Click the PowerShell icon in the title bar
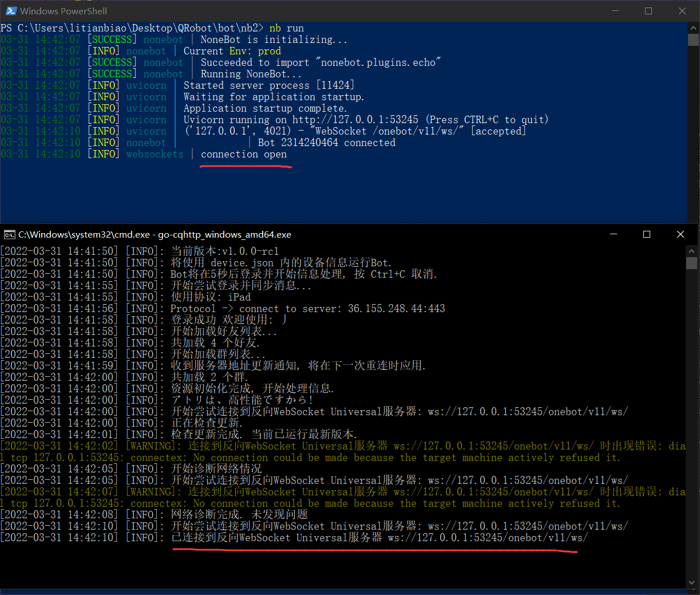Viewport: 700px width, 595px height. tap(11, 11)
